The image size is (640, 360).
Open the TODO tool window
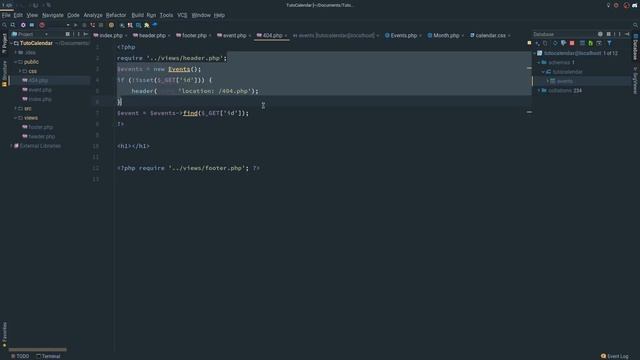point(20,356)
